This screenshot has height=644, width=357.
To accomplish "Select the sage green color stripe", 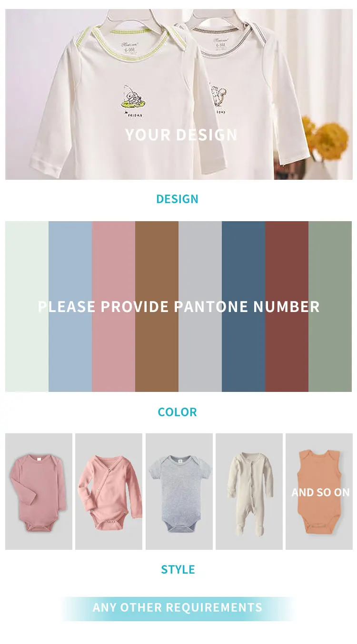I will (330, 306).
